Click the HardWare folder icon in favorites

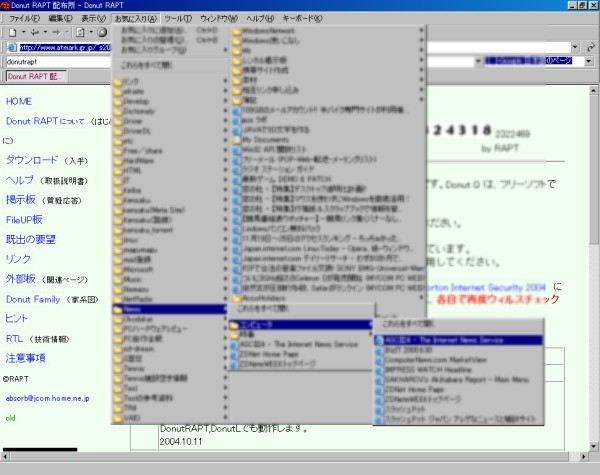[117, 160]
